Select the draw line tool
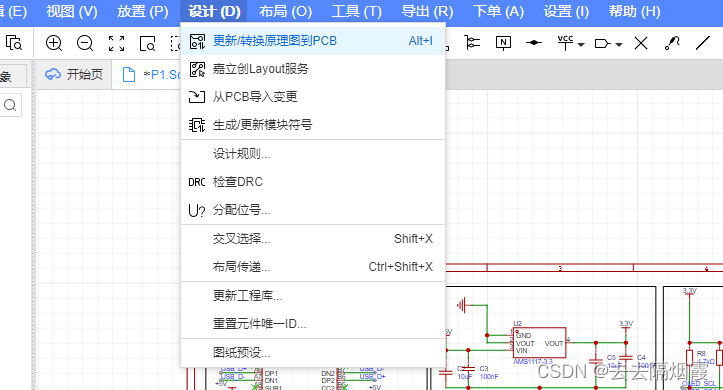 pyautogui.click(x=703, y=43)
